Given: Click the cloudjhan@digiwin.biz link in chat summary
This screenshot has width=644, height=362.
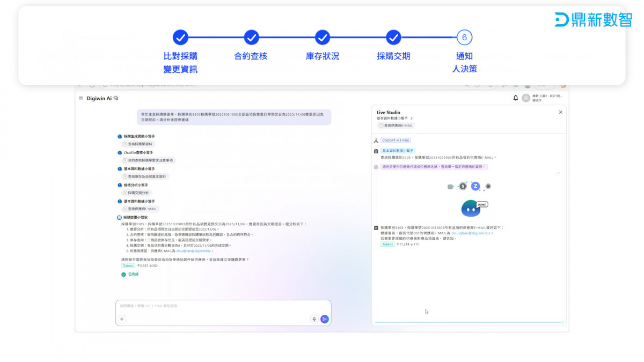Looking at the screenshot, I should (x=194, y=251).
